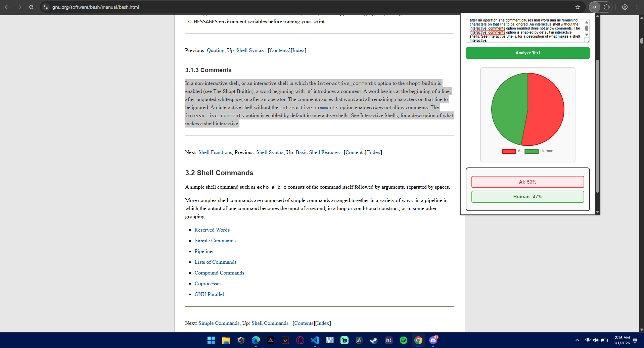Image resolution: width=644 pixels, height=348 pixels.
Task: Open Spotify from the taskbar
Action: click(403, 340)
